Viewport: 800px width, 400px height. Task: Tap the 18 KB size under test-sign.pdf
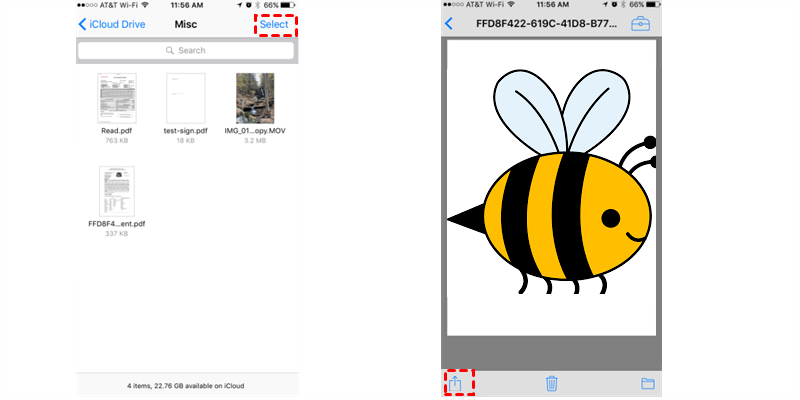(186, 140)
